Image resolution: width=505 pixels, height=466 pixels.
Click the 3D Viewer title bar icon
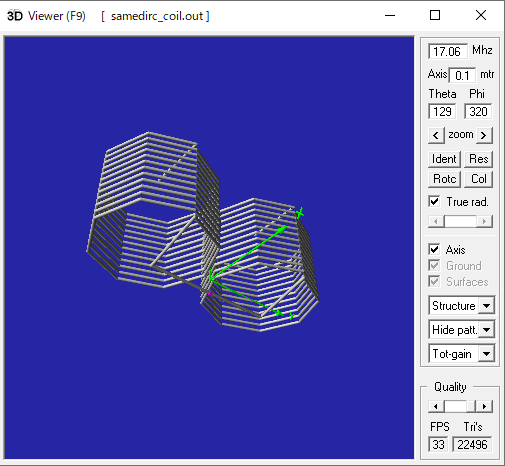15,16
